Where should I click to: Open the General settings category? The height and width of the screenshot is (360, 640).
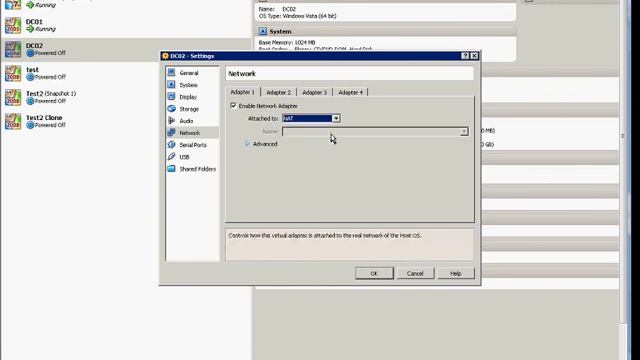point(189,73)
